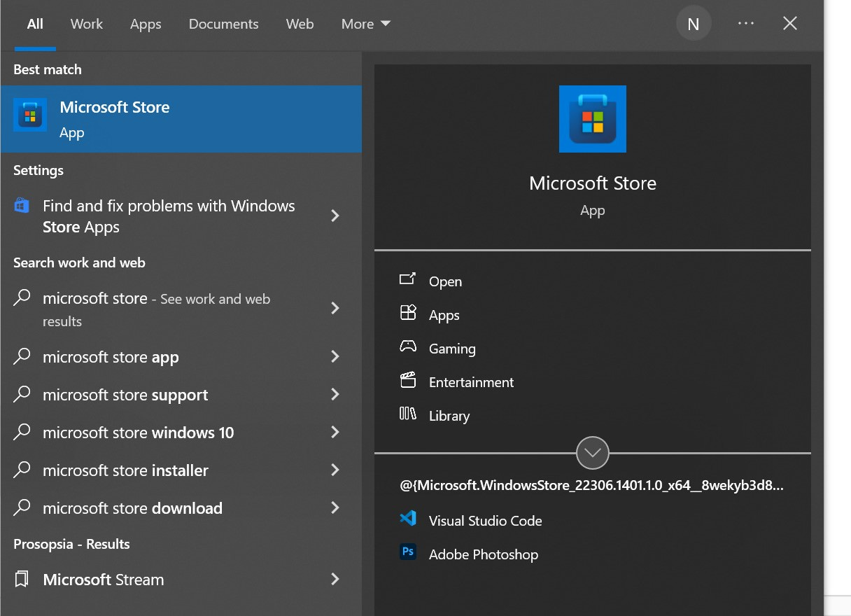Screen dimensions: 851x616
Task: Expand arrow for 'microsoft store windows 10'
Action: [335, 432]
